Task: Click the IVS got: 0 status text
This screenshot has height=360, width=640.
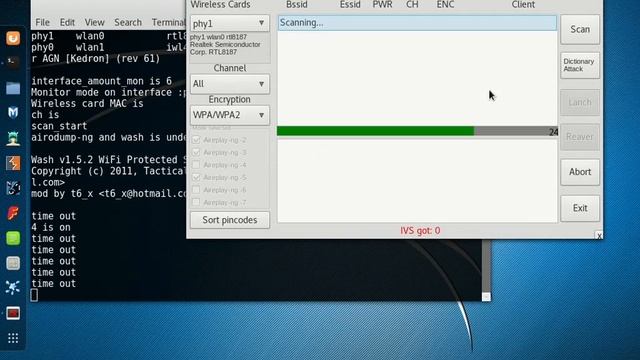Action: coord(420,231)
